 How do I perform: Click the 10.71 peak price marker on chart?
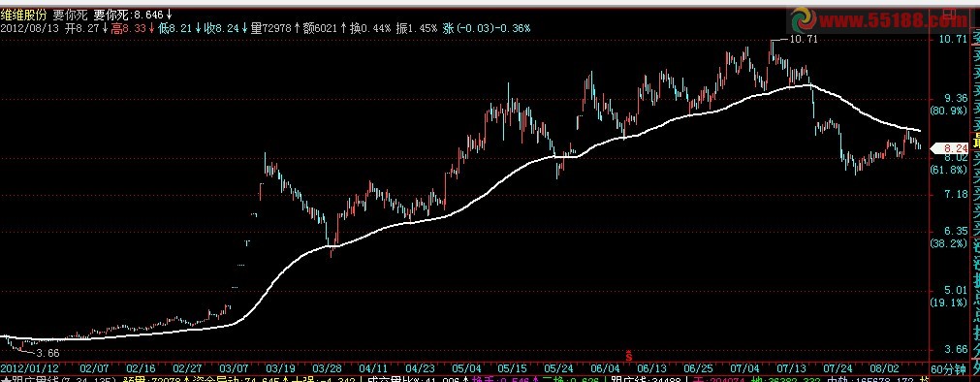[804, 39]
